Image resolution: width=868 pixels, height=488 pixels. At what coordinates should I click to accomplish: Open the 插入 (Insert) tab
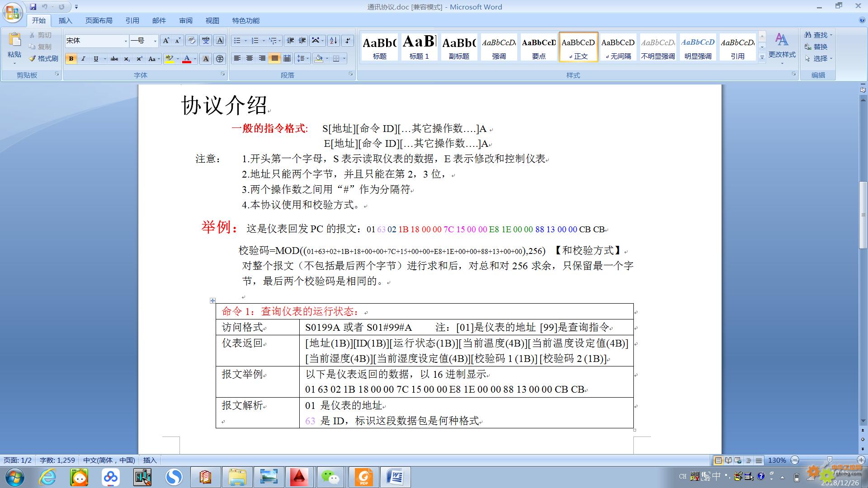click(65, 20)
